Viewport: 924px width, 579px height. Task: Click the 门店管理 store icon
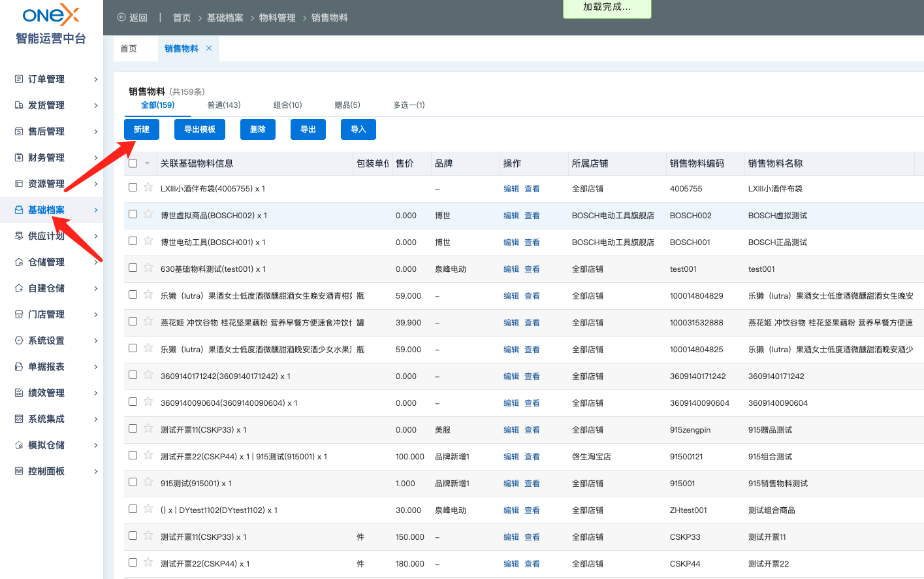19,314
